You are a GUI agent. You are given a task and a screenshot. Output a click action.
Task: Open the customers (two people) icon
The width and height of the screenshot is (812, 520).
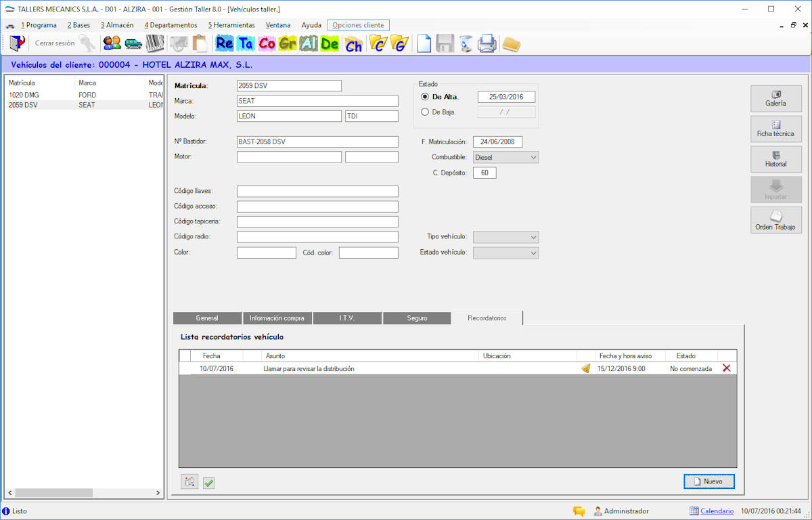point(112,43)
